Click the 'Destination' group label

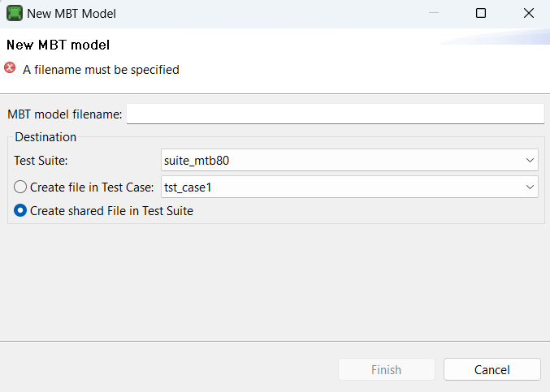click(45, 137)
